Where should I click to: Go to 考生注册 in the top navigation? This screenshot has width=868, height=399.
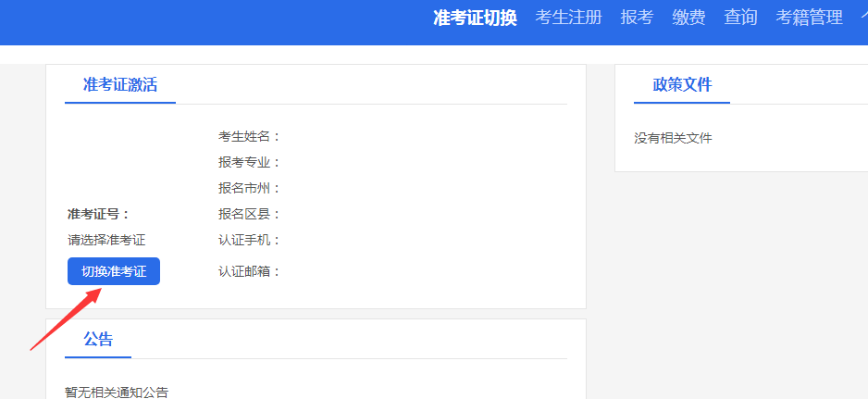tap(568, 18)
